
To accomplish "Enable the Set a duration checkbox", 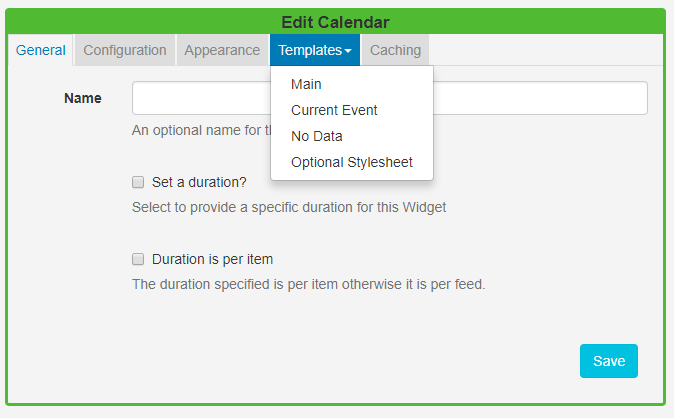I will click(138, 182).
